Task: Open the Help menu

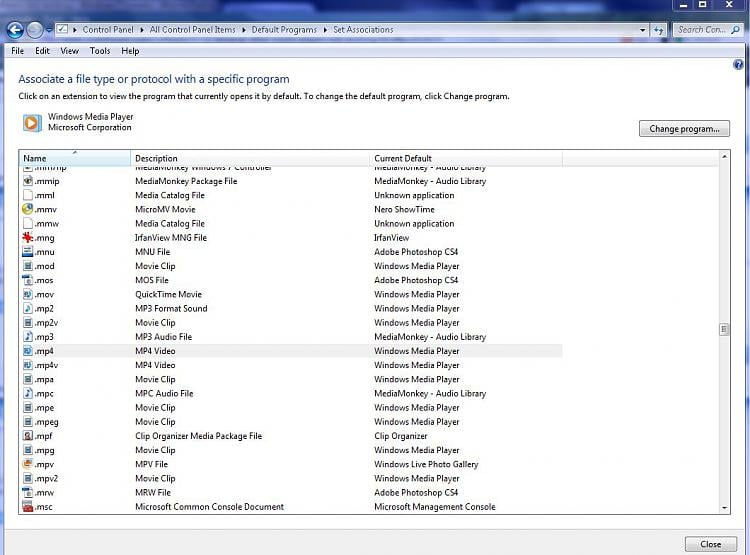Action: click(x=130, y=51)
